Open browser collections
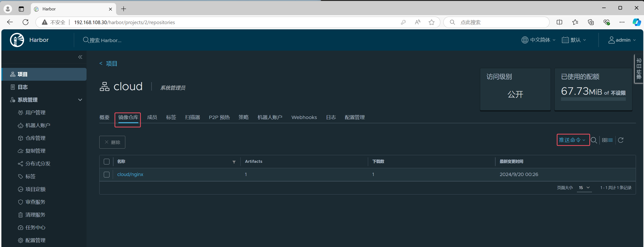This screenshot has height=247, width=644. tap(591, 22)
